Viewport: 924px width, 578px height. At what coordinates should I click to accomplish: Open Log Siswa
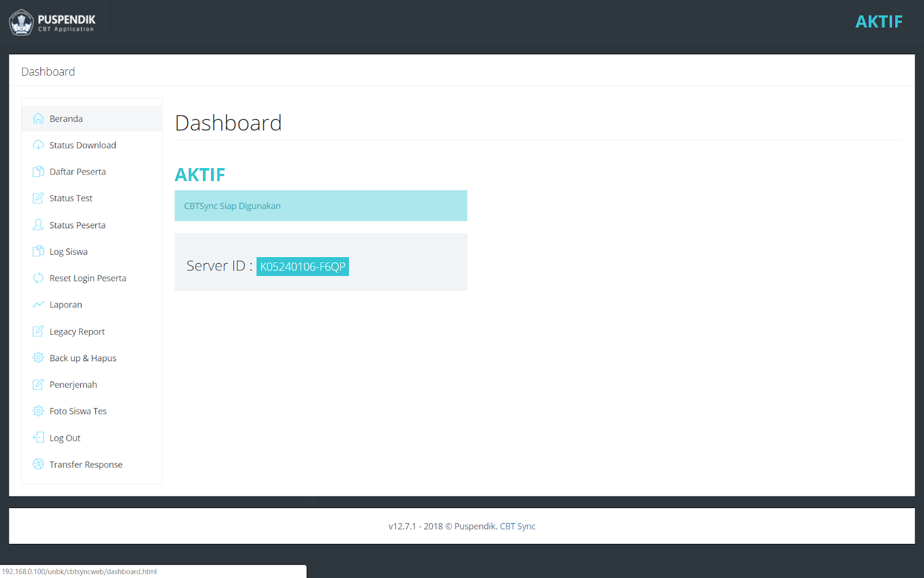pos(92,251)
